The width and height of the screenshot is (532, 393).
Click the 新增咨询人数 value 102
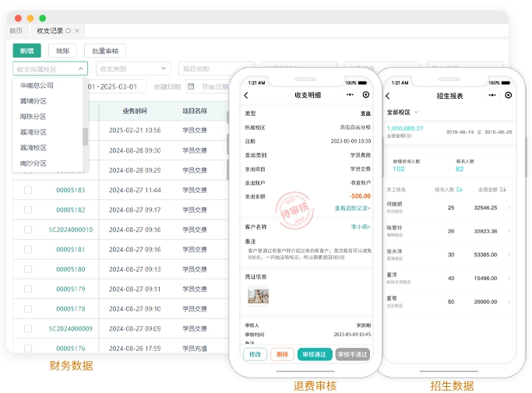click(399, 169)
